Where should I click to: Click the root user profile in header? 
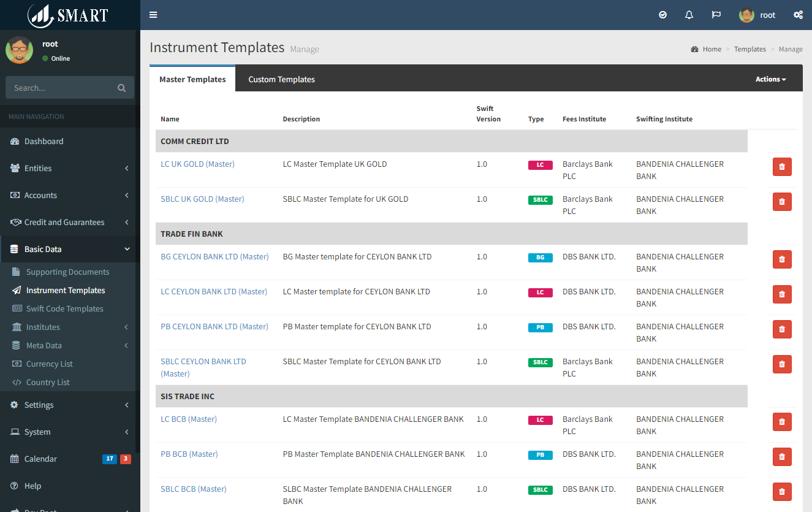point(757,15)
